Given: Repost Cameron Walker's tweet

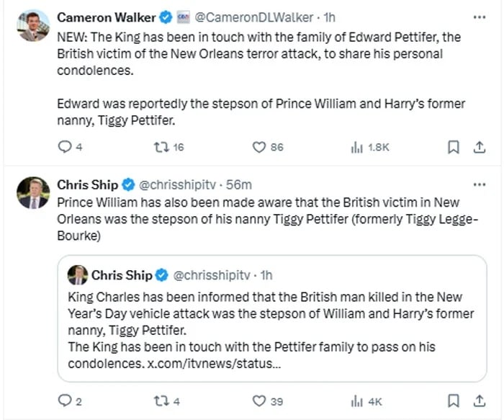Looking at the screenshot, I should pos(162,147).
